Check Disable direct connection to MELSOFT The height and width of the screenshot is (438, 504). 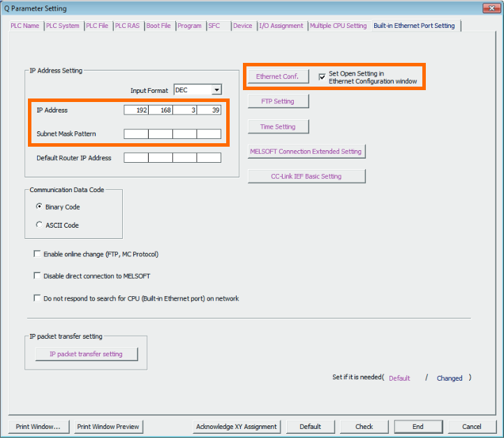click(x=37, y=276)
